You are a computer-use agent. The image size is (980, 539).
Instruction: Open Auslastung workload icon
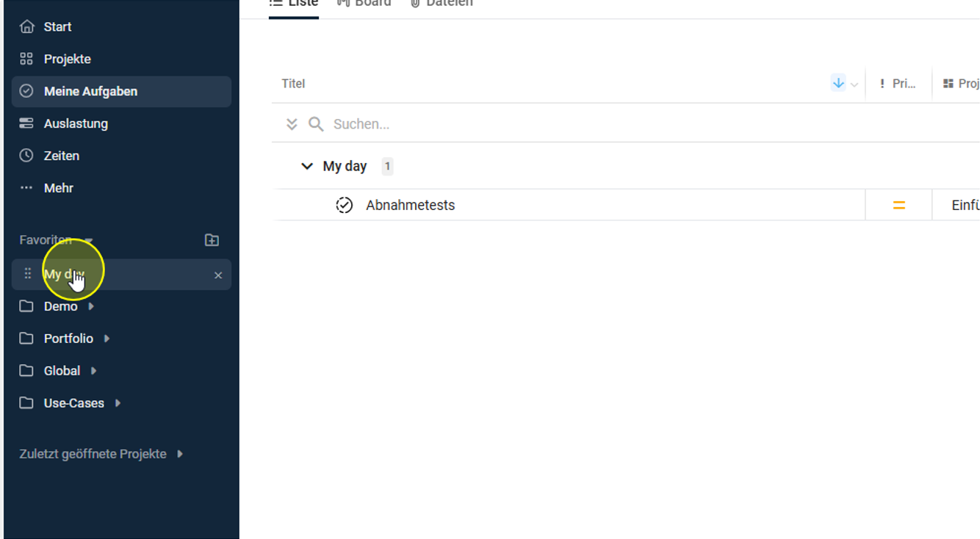[x=26, y=123]
